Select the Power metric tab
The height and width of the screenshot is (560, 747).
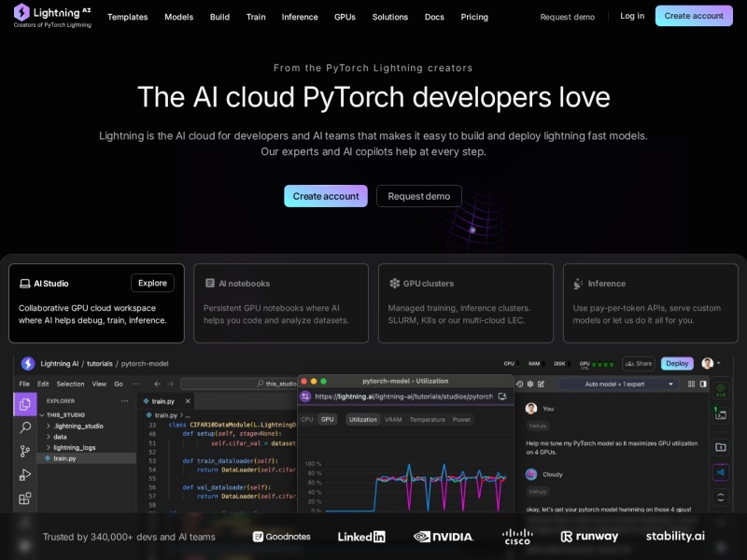click(461, 419)
